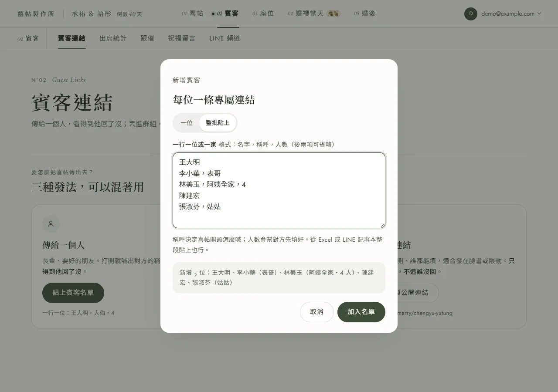Image resolution: width=558 pixels, height=392 pixels.
Task: Select 整批貼上 batch paste mode
Action: pos(218,123)
